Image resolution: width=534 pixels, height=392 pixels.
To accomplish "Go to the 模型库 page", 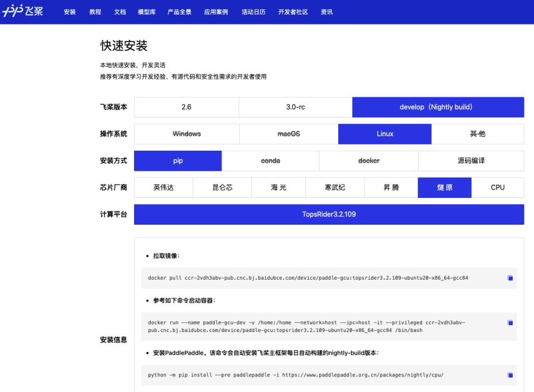I will (x=147, y=12).
